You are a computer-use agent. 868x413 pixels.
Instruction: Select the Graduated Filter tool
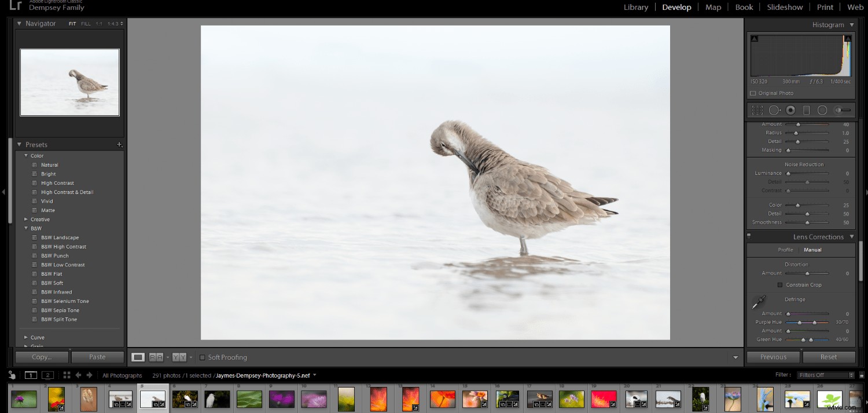pyautogui.click(x=806, y=109)
